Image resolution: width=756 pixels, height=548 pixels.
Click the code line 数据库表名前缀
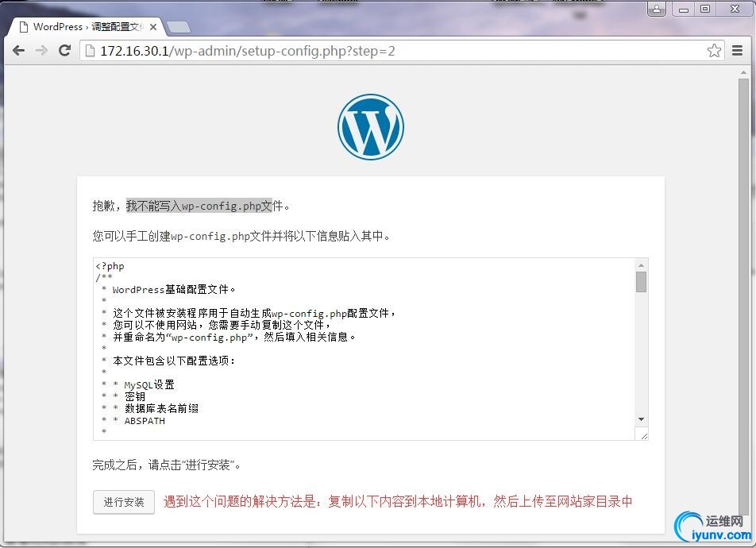161,408
